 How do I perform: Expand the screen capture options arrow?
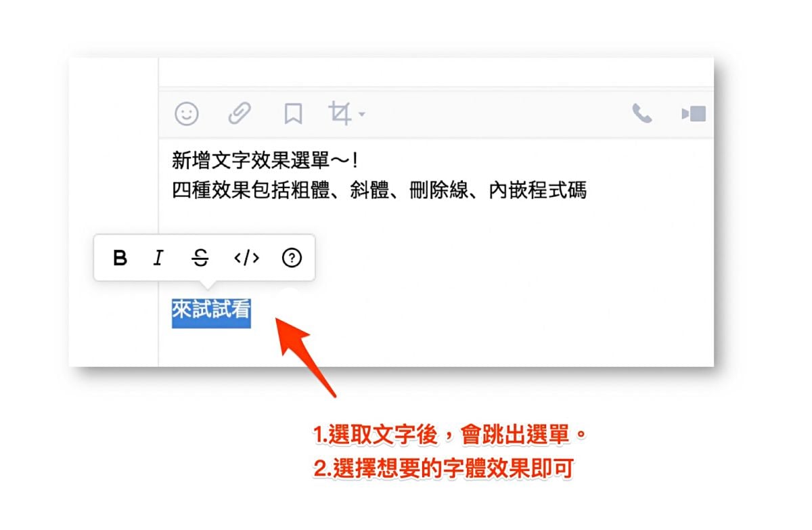coord(361,114)
